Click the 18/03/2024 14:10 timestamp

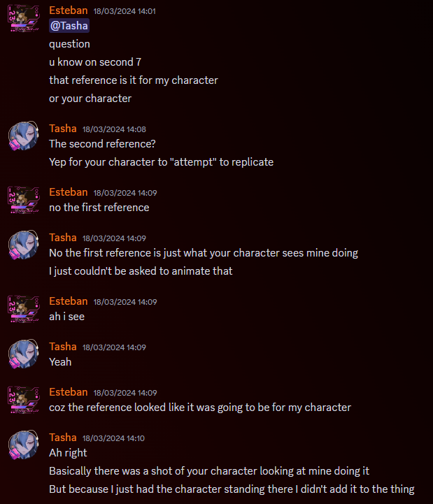[113, 438]
